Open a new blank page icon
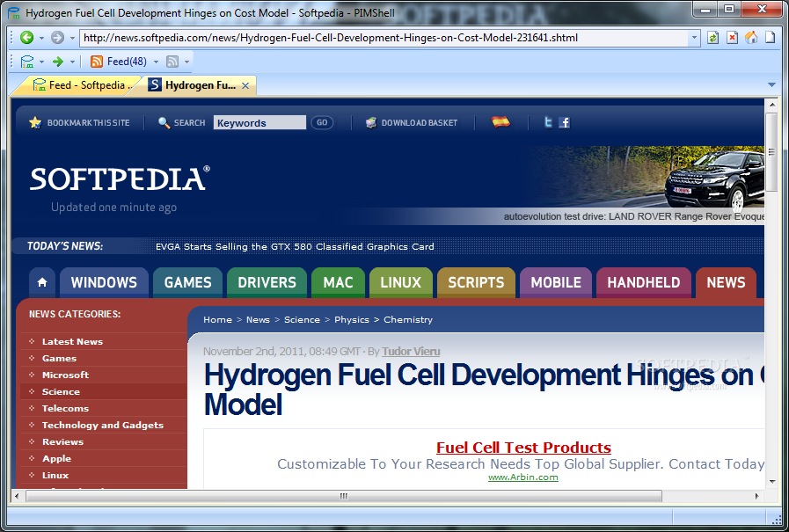 point(771,38)
